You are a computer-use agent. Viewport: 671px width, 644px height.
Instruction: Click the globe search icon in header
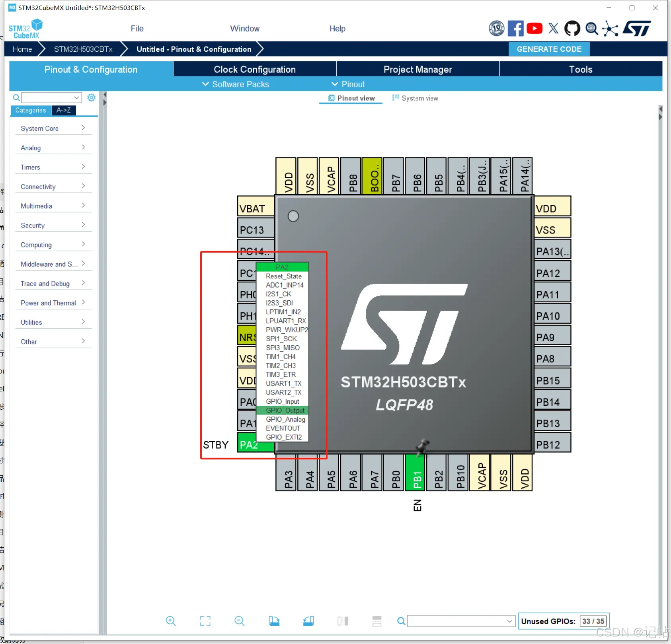(592, 28)
